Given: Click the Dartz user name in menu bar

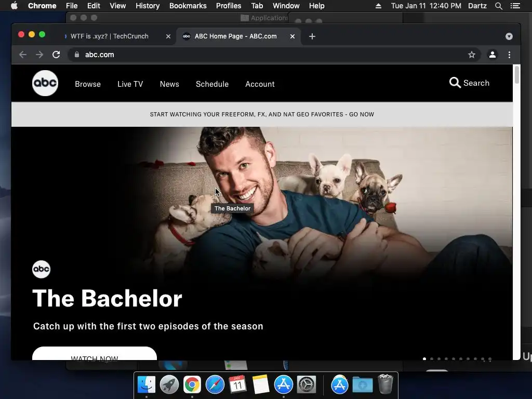Looking at the screenshot, I should coord(477,6).
